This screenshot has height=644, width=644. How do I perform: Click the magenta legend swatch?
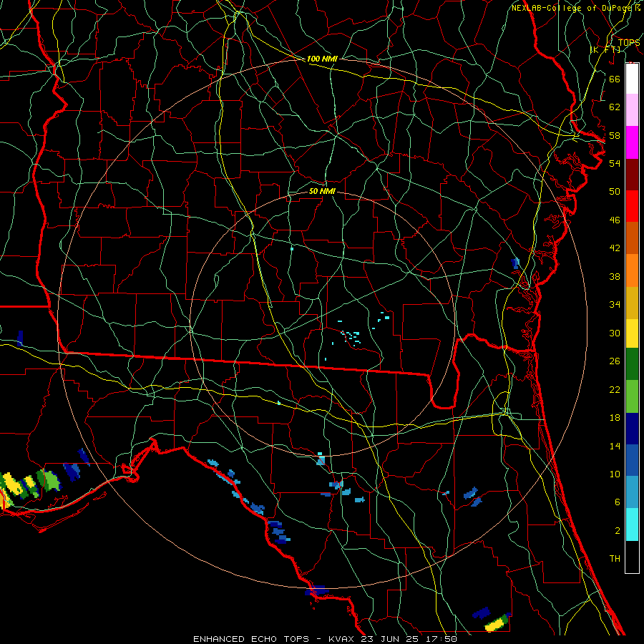[632, 142]
